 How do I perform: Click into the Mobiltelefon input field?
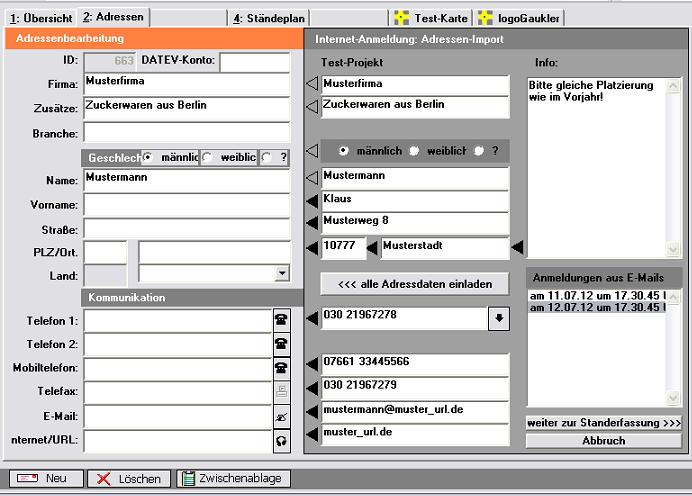[x=178, y=369]
